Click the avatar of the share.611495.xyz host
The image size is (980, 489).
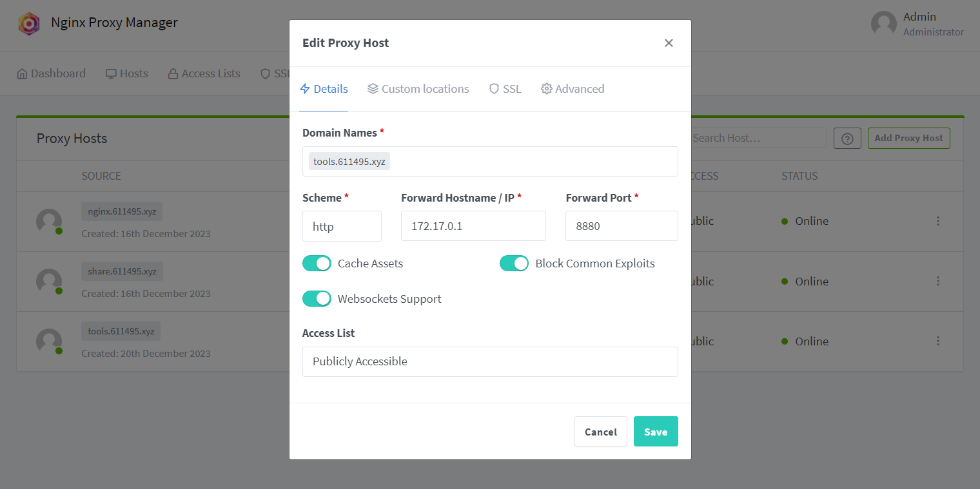pyautogui.click(x=49, y=282)
